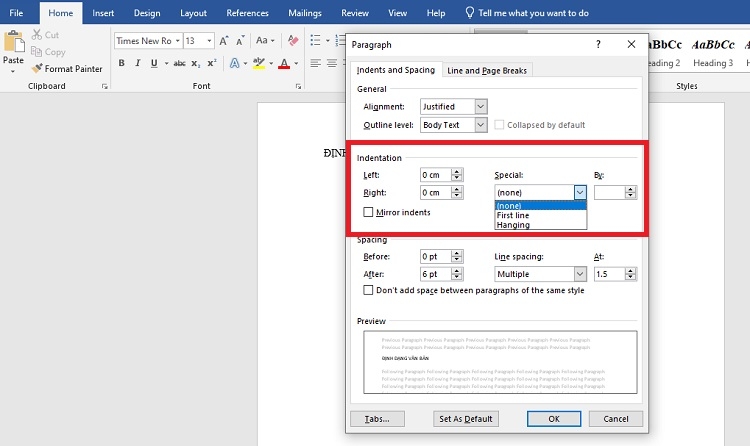This screenshot has height=446, width=750.
Task: Toggle Bold formatting in the ribbon
Action: click(x=122, y=63)
